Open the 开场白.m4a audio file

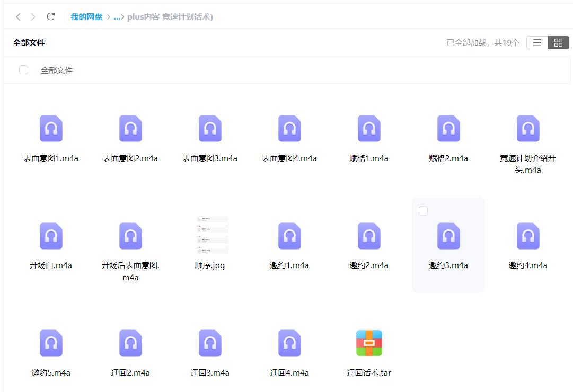click(x=51, y=236)
